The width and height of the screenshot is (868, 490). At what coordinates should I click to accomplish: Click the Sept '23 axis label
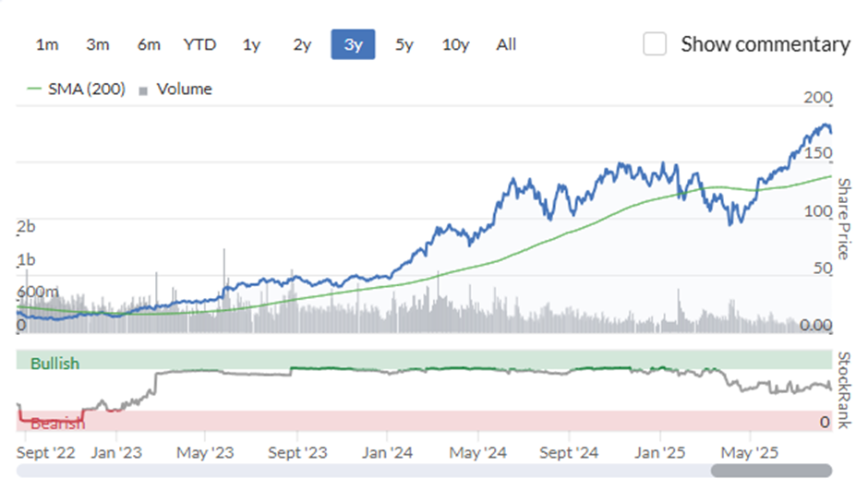click(x=297, y=453)
